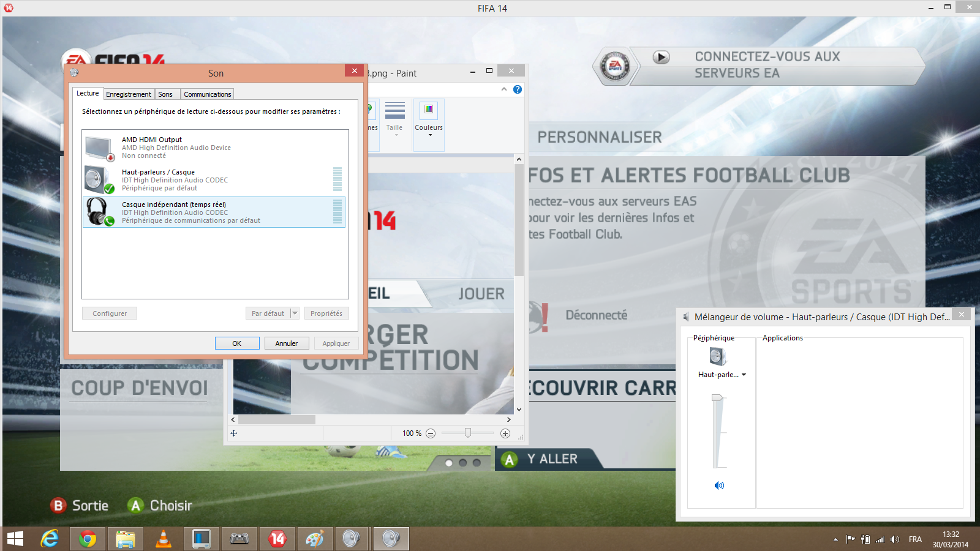
Task: Click VLC media player taskbar icon
Action: [164, 539]
